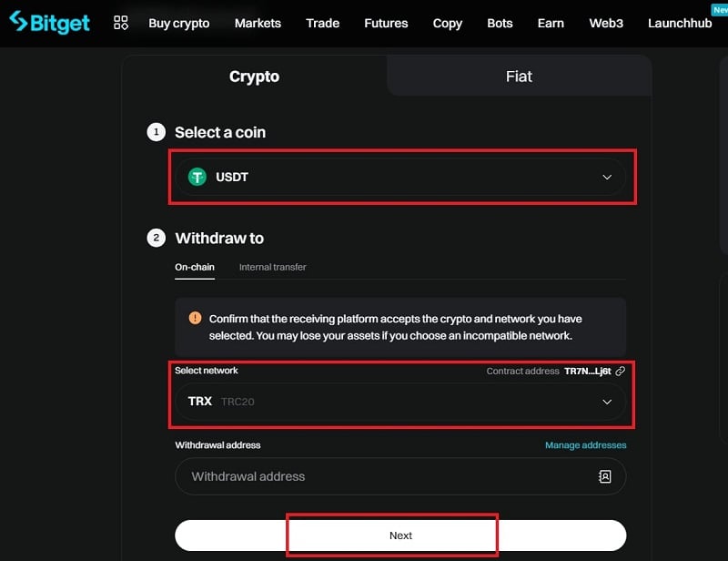The height and width of the screenshot is (561, 728).
Task: Select the Fiat tab
Action: pyautogui.click(x=519, y=76)
